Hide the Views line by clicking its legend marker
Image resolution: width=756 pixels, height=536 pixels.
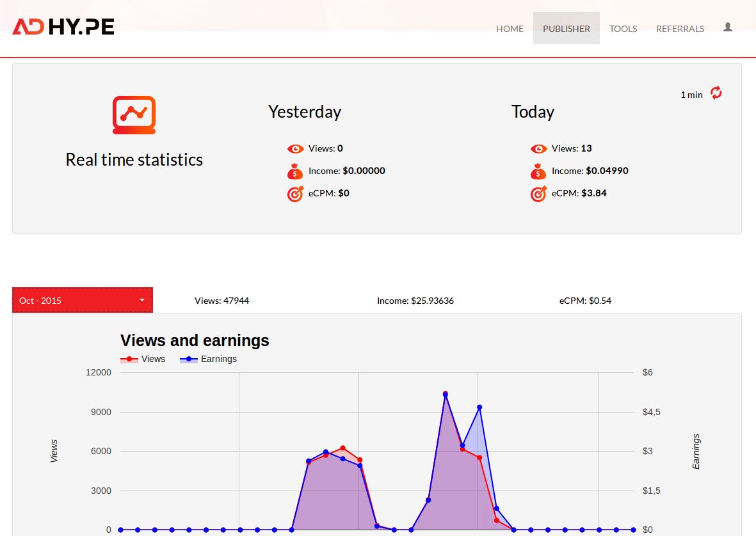click(x=129, y=359)
